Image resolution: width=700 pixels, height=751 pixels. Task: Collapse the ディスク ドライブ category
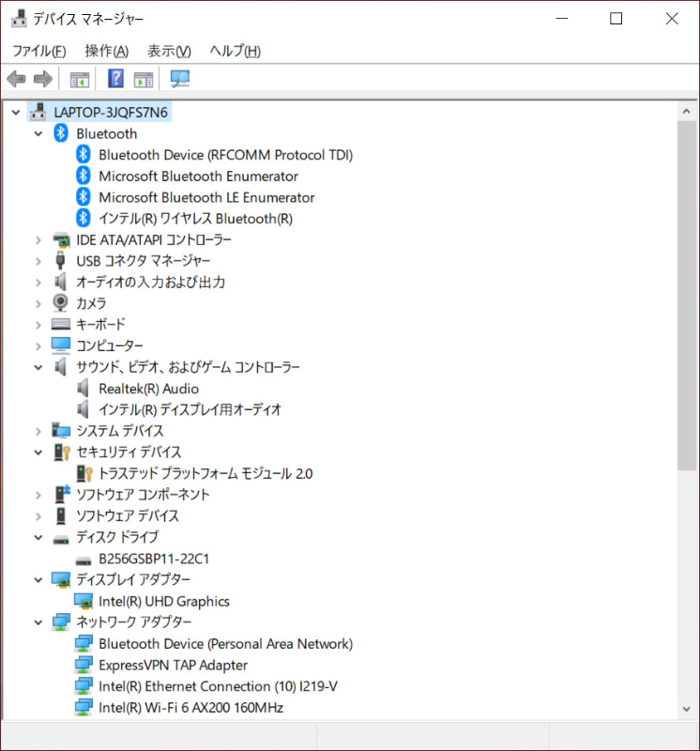pos(38,537)
